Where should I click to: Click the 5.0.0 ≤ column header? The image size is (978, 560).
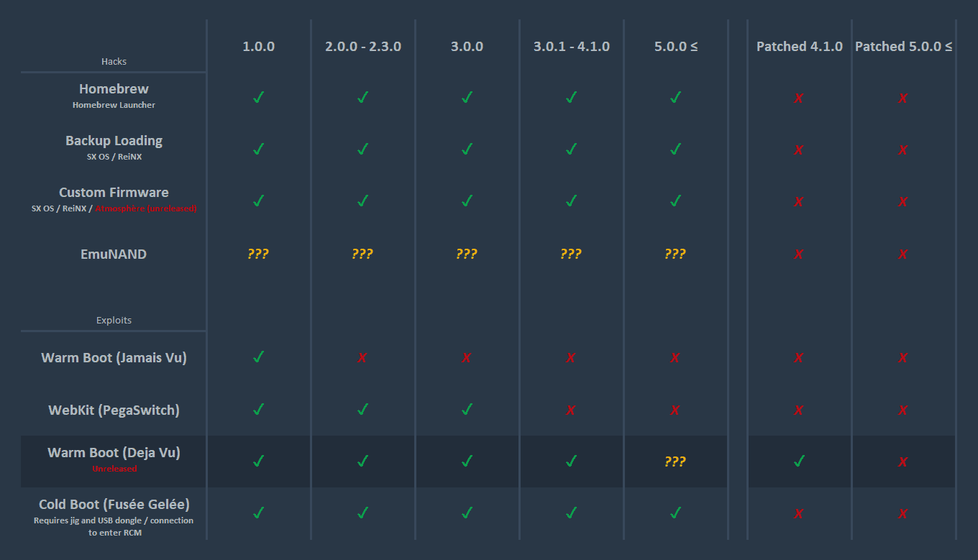(x=676, y=47)
